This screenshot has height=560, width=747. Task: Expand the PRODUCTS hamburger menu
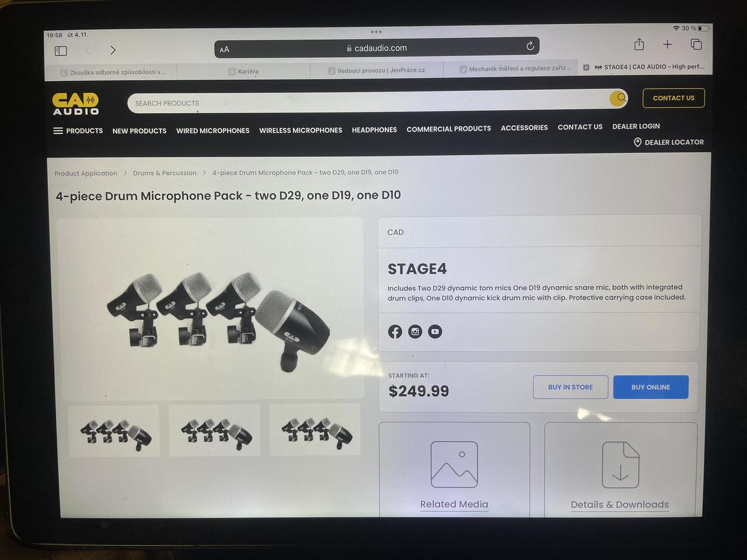(78, 131)
